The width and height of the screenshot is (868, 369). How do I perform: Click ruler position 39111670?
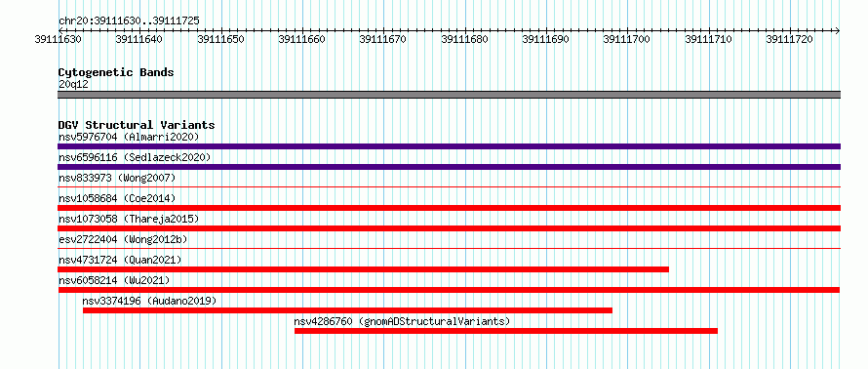[x=383, y=39]
